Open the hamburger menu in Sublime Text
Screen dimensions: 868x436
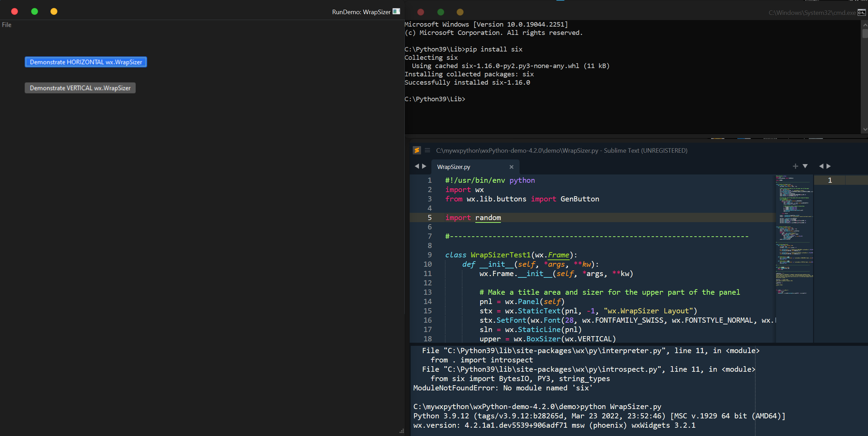click(x=428, y=150)
